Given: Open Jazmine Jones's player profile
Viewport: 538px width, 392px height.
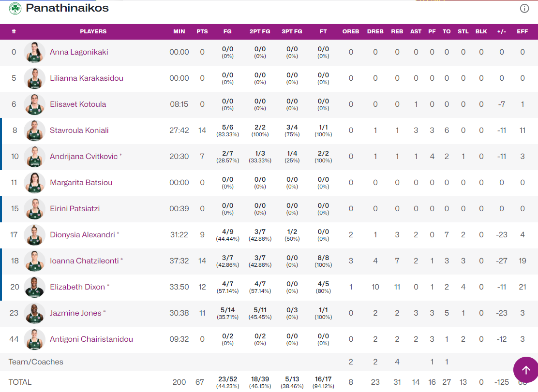Looking at the screenshot, I should point(75,313).
